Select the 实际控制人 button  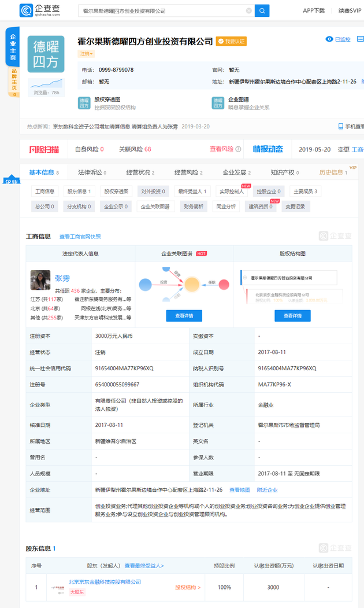[232, 191]
